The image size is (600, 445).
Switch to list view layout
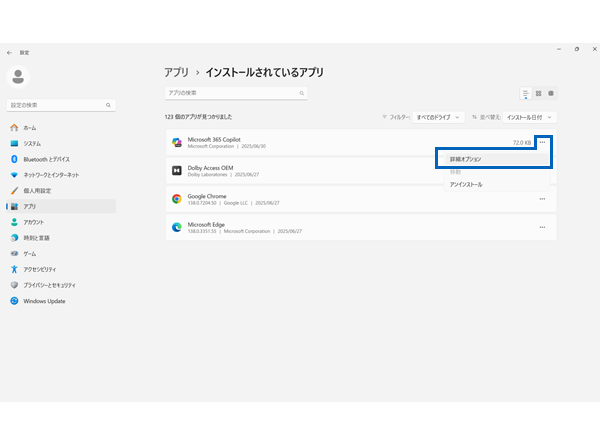pyautogui.click(x=526, y=93)
